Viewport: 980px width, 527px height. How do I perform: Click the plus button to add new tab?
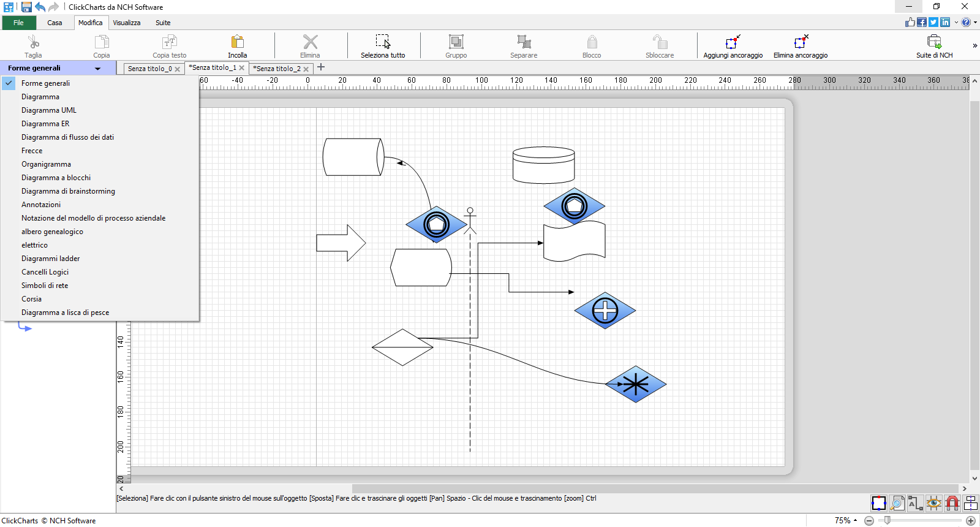[321, 67]
